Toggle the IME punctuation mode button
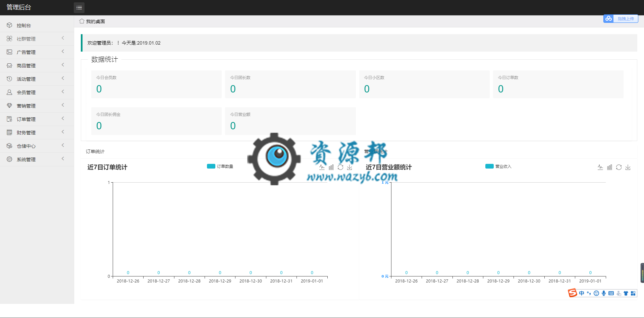Viewport: 644px width, 318px height. tap(589, 293)
